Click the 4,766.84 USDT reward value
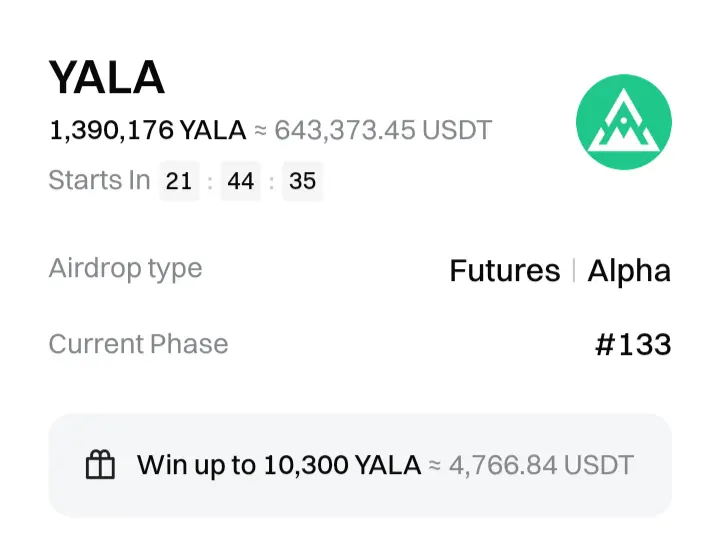720x547 pixels. coord(541,465)
